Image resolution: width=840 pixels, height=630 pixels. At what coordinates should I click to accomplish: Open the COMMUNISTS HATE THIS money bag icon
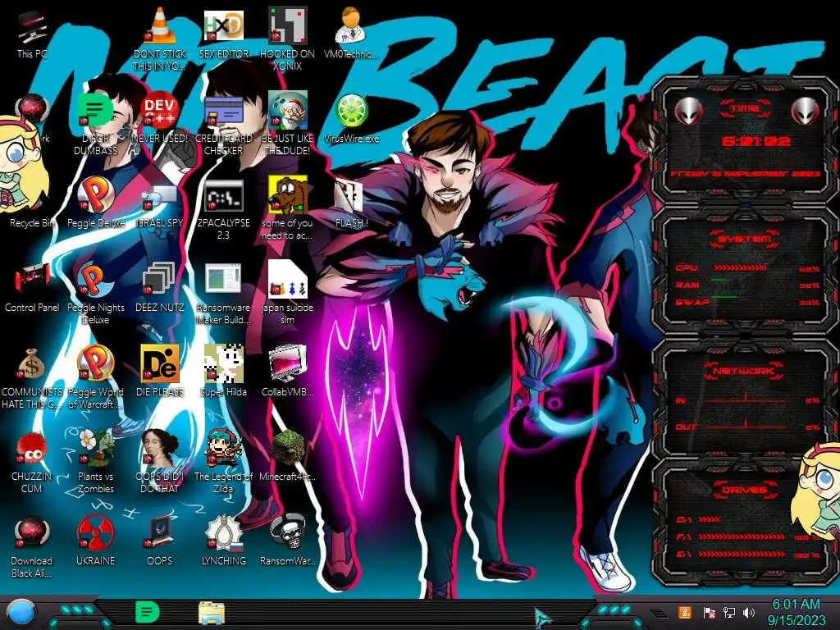(x=32, y=378)
